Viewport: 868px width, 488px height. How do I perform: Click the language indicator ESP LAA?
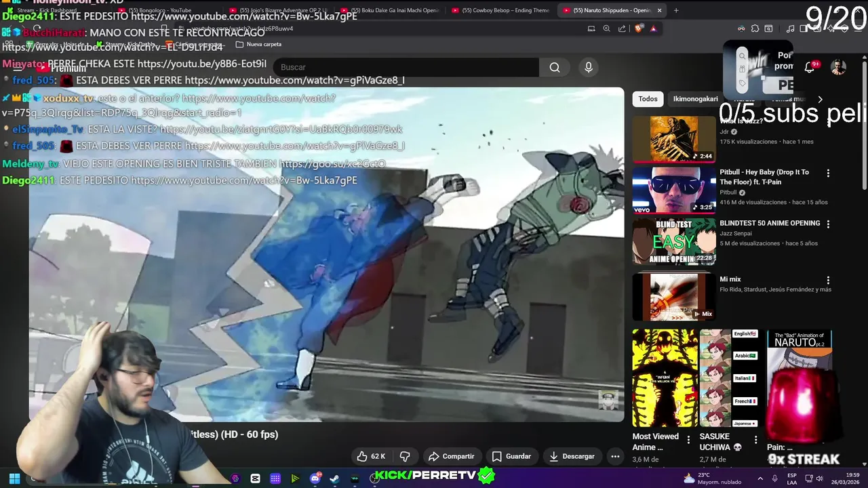(x=792, y=479)
